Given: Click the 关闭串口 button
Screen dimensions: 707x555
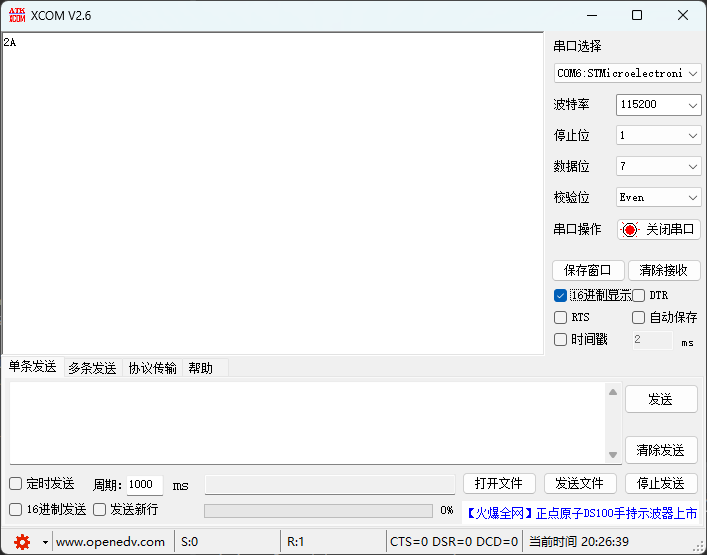Looking at the screenshot, I should click(x=659, y=230).
